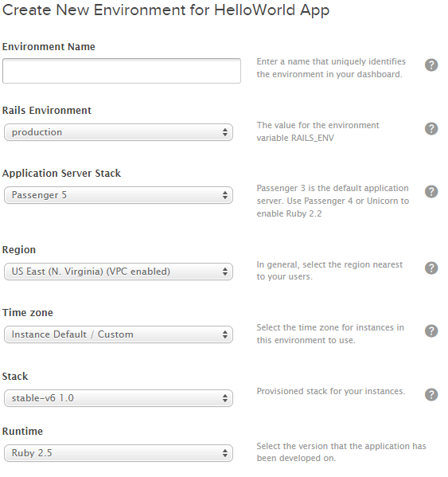The height and width of the screenshot is (477, 448).
Task: Open the Rails Environment dropdown showing production
Action: coord(119,132)
